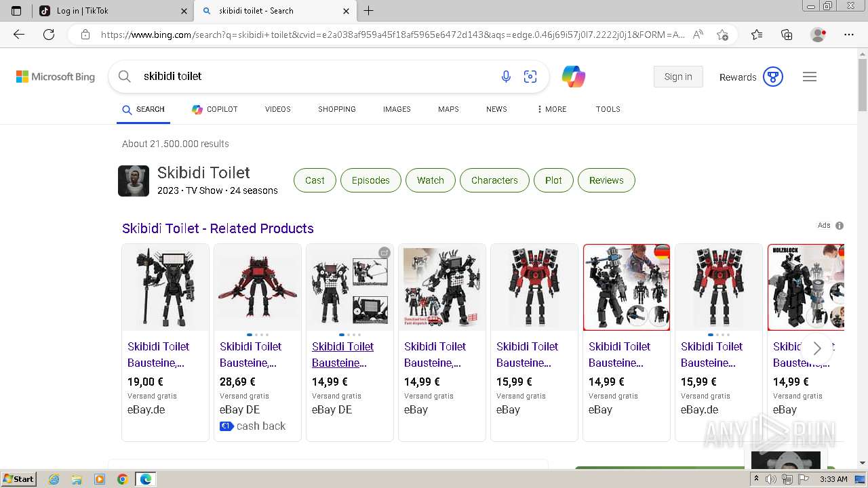Click the Episodes chip
The width and height of the screenshot is (868, 488).
[371, 180]
